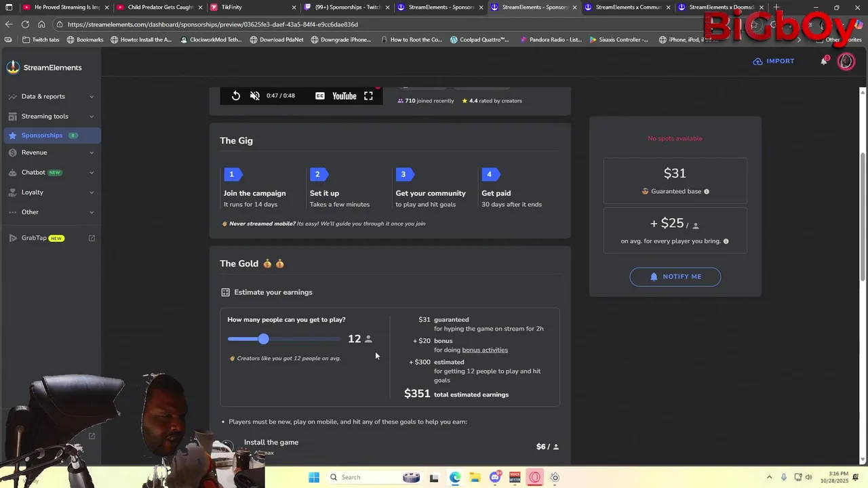Open the bonus activities link

tap(485, 350)
